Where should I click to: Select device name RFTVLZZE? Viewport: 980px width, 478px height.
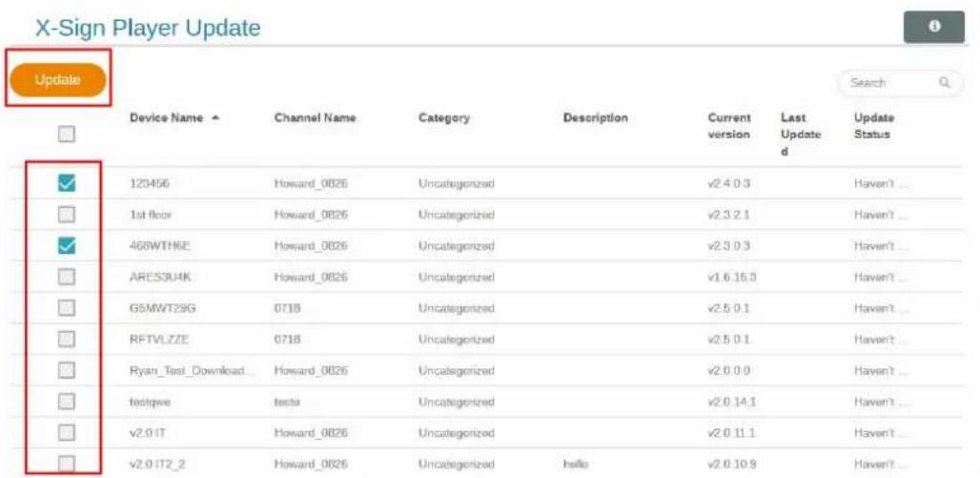pos(159,340)
